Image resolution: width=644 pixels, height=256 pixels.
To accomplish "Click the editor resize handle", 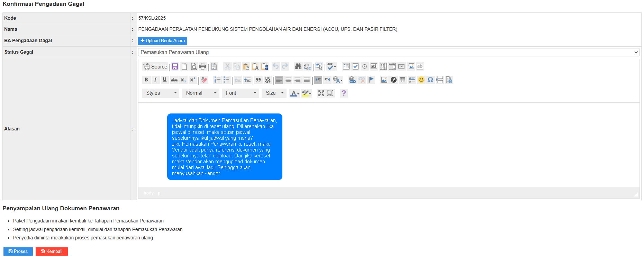I will click(636, 194).
